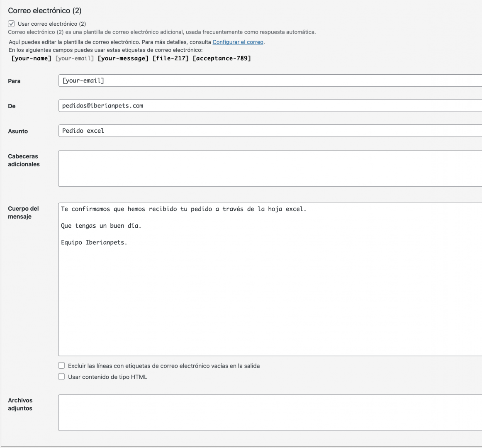Click the line 'Que tengas un buen día.'
Image resolution: width=482 pixels, height=448 pixels.
(101, 226)
